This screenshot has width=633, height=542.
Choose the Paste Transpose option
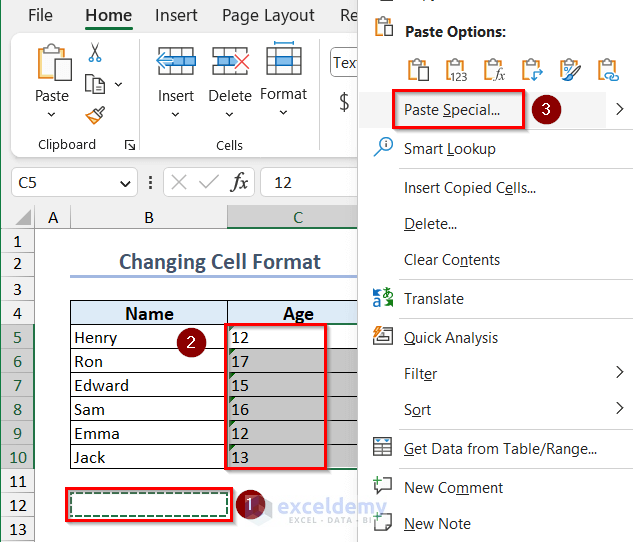531,70
